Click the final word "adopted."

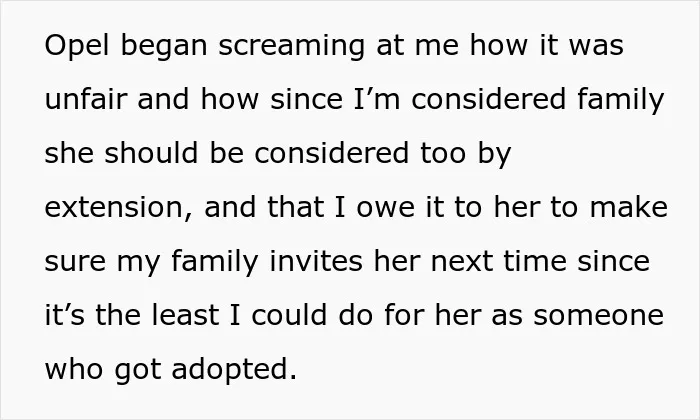point(234,370)
